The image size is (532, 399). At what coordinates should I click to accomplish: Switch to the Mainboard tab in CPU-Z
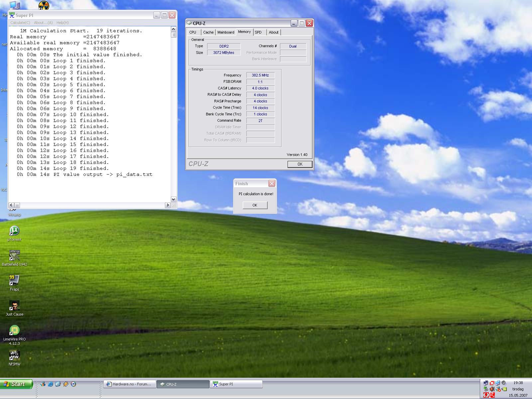tap(226, 32)
